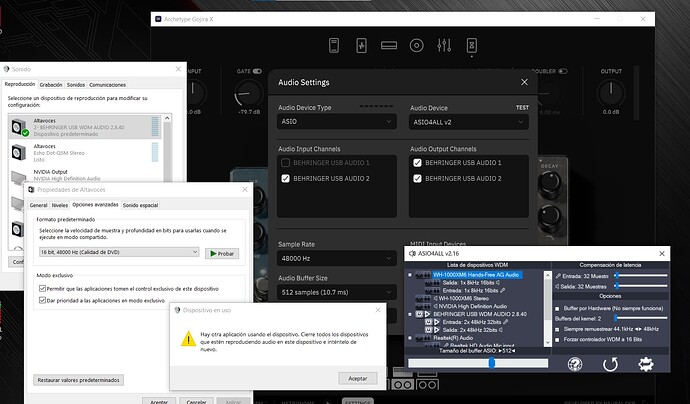The height and width of the screenshot is (404, 690).
Task: Toggle Siempre remuestrear 44.1kHz 48kHz checkbox
Action: pos(557,329)
